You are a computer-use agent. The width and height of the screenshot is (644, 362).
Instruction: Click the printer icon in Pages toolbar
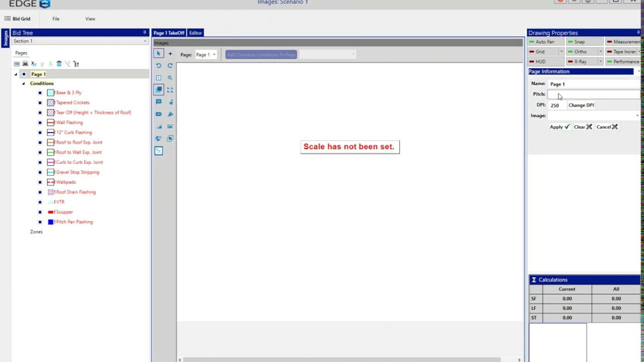click(x=25, y=64)
